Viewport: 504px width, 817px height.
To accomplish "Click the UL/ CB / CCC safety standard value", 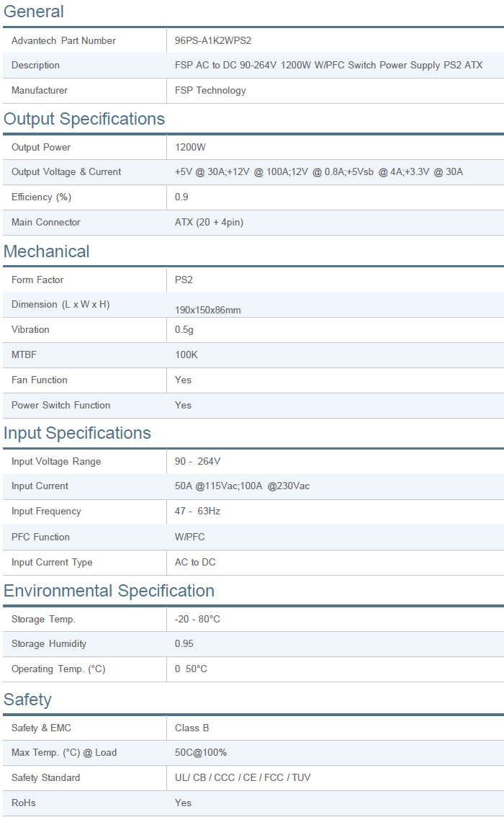I will (x=243, y=777).
